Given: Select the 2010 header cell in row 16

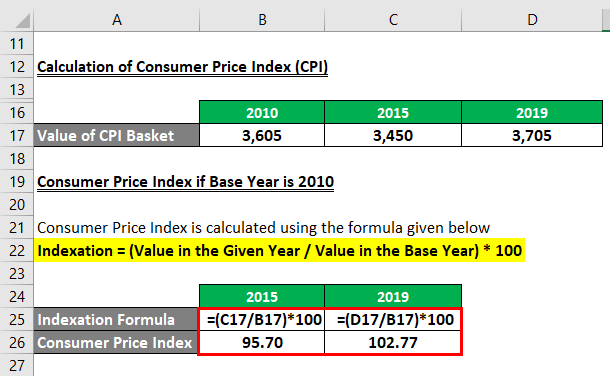Looking at the screenshot, I should tap(262, 112).
